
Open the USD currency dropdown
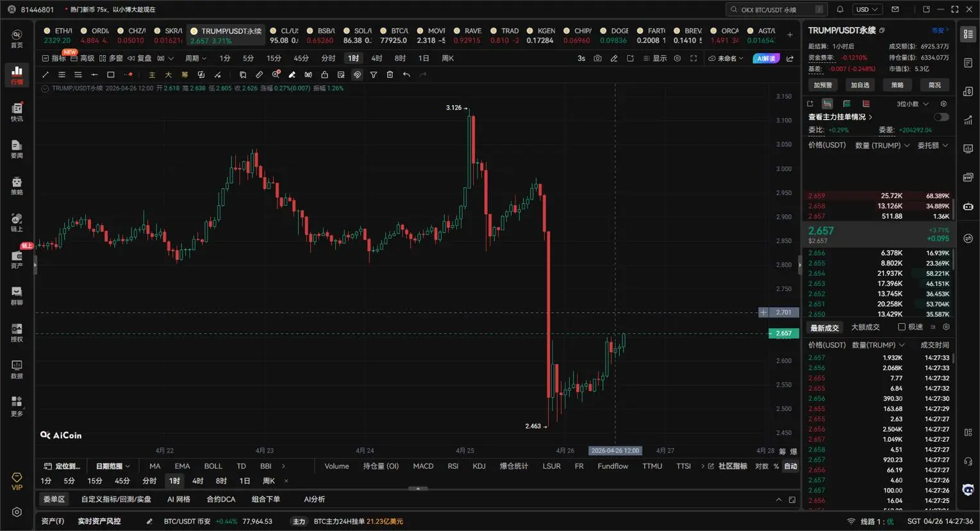point(868,10)
